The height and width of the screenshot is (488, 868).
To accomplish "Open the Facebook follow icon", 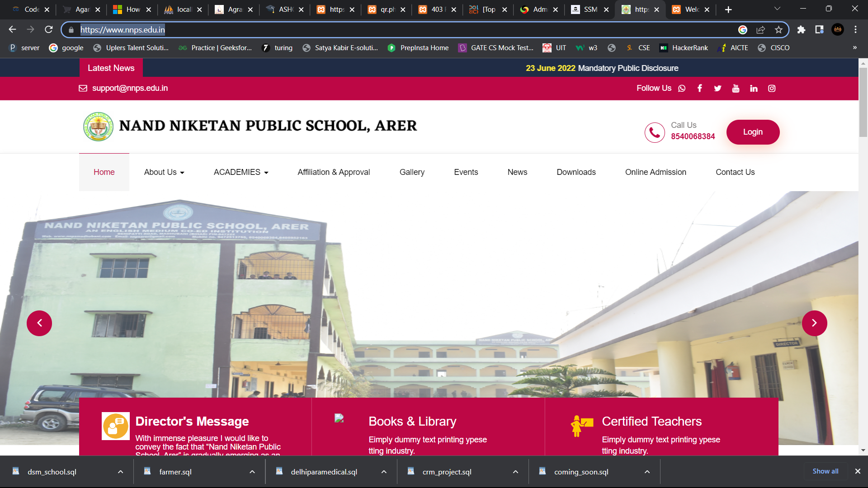I will pyautogui.click(x=699, y=89).
